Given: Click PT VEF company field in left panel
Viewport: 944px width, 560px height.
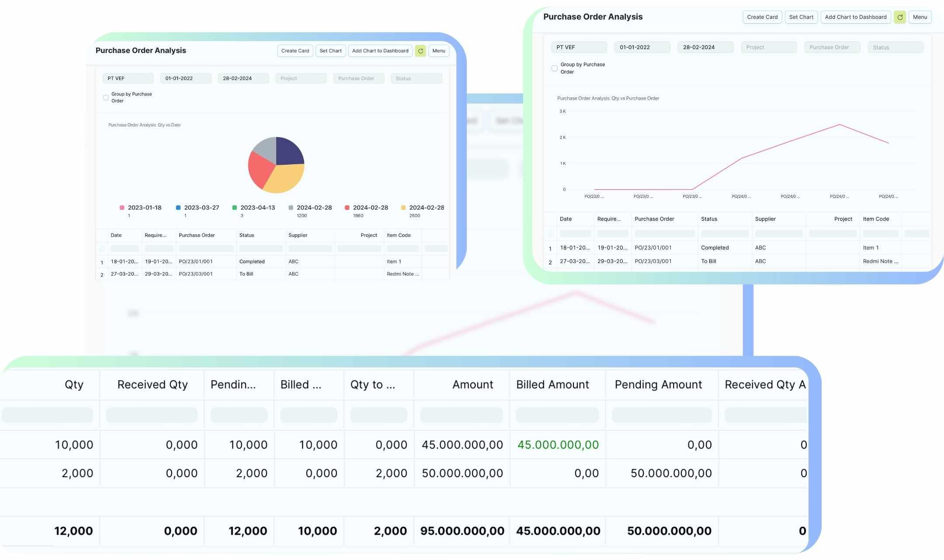Looking at the screenshot, I should click(x=128, y=79).
